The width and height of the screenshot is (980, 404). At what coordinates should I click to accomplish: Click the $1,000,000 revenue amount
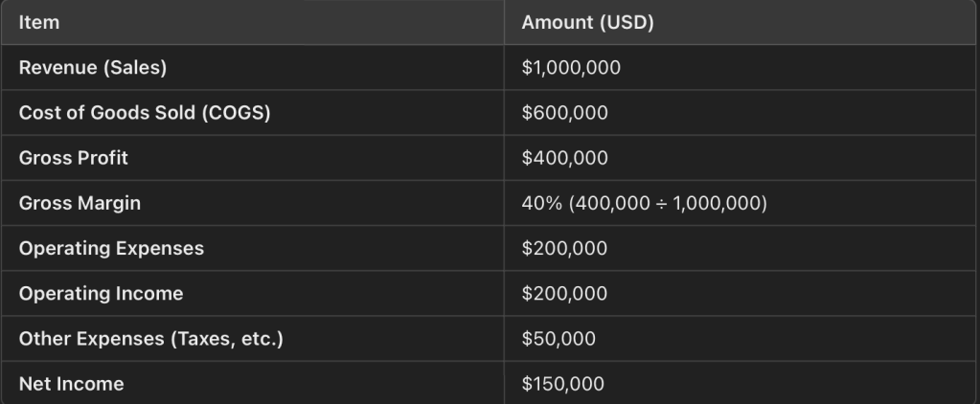pos(570,68)
